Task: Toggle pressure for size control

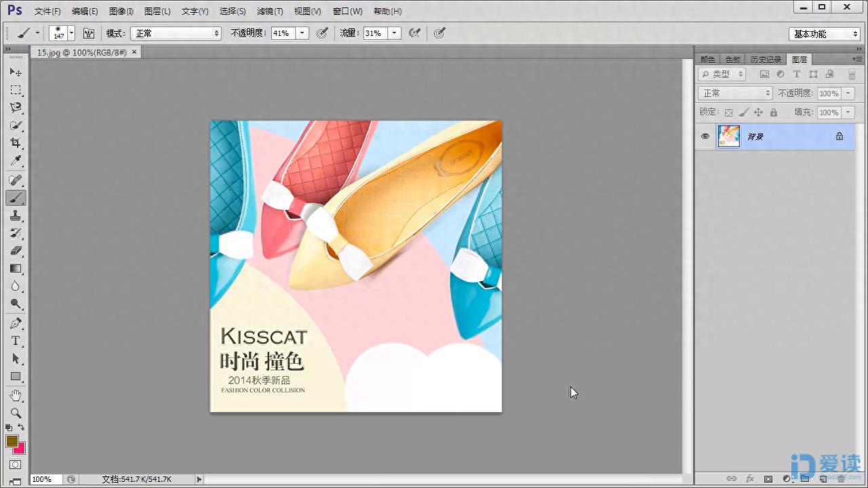Action: [439, 33]
